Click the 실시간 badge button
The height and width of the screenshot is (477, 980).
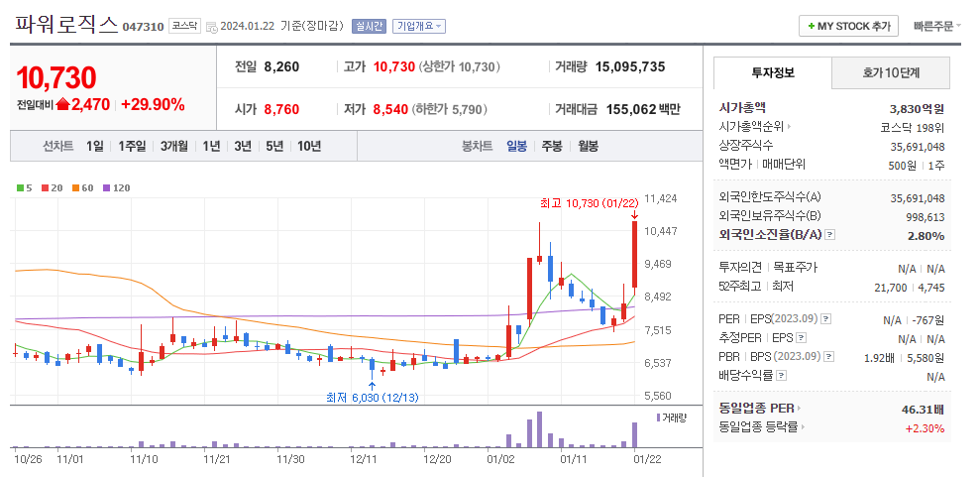[x=370, y=26]
